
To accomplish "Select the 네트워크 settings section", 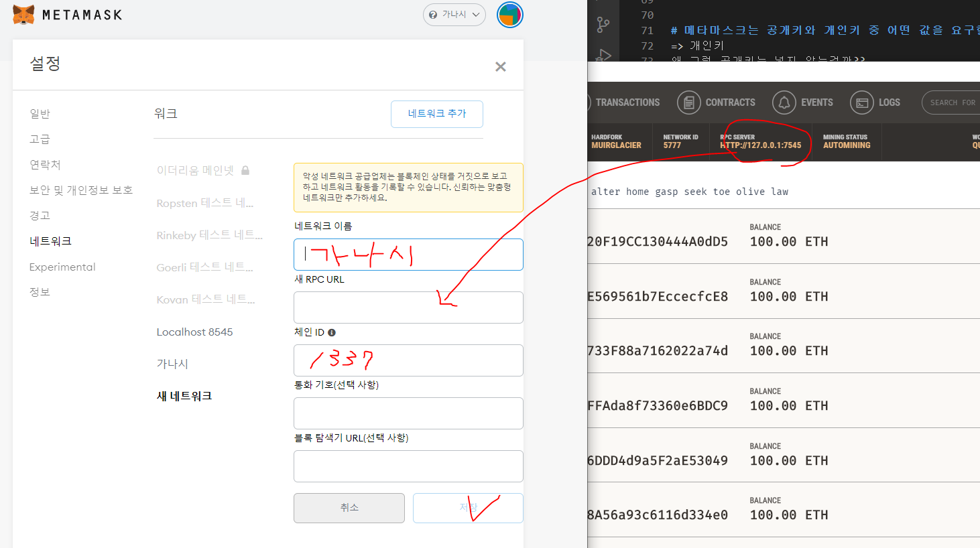I will pyautogui.click(x=50, y=241).
